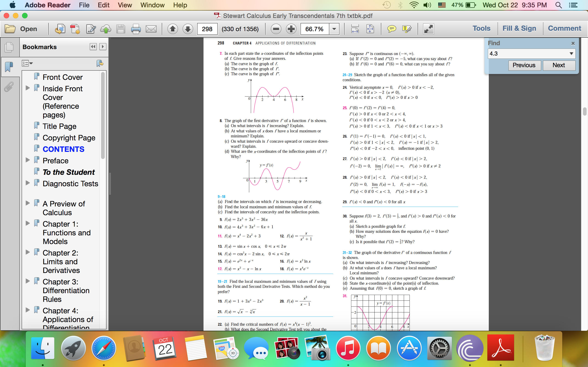
Task: Click the Print file icon
Action: click(136, 29)
